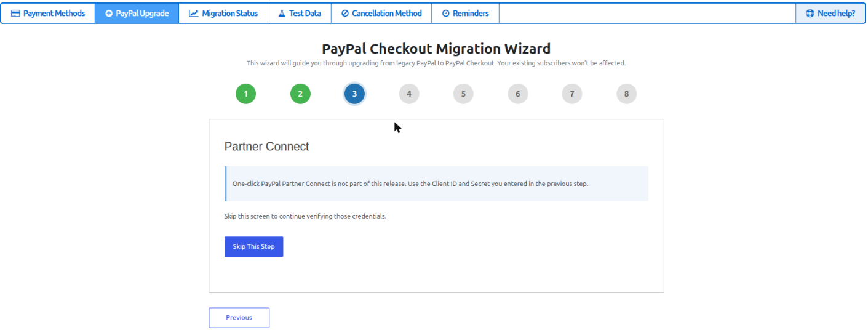Click the 'This wizard will guide you' subtitle
This screenshot has height=335, width=868.
click(436, 63)
